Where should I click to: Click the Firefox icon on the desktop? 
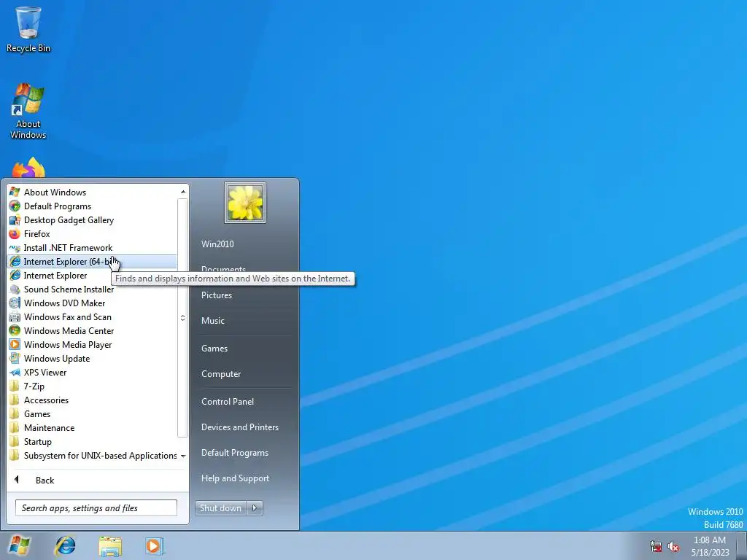coord(28,168)
